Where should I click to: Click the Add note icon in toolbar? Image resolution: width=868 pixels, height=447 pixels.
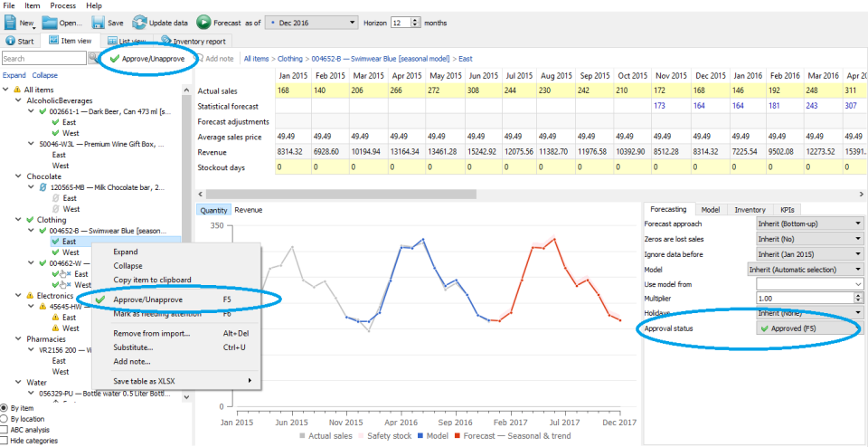pyautogui.click(x=200, y=58)
